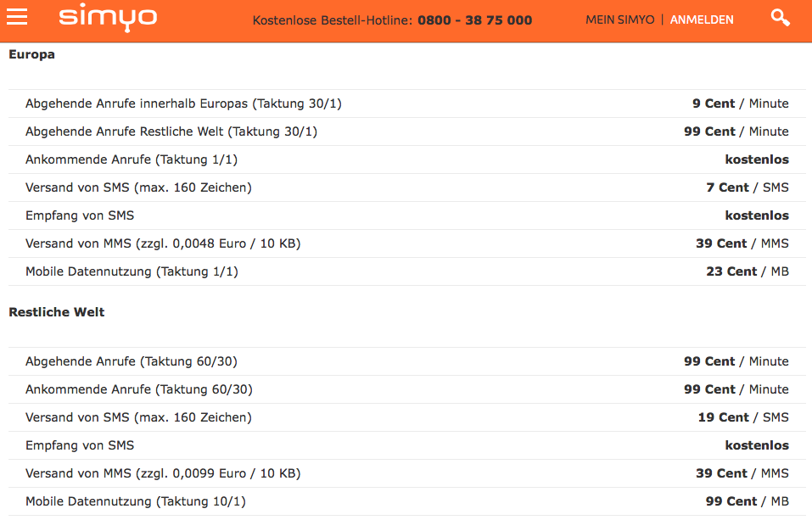Select Abgehende Anrufe Restliche Welt (Taktung 30/1) row
812x520 pixels.
coord(171,131)
